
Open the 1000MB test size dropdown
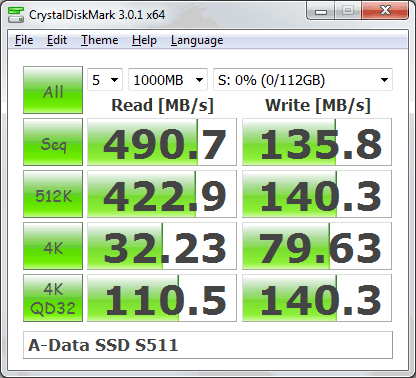coord(168,80)
